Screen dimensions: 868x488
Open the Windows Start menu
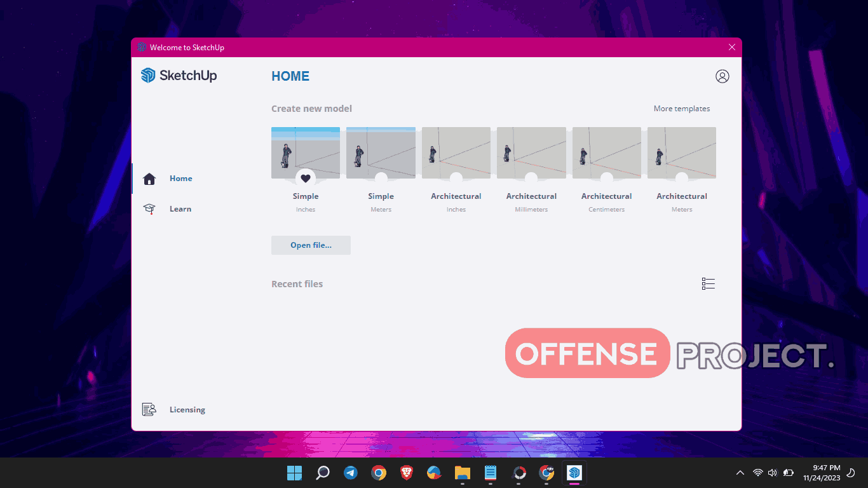coord(294,473)
